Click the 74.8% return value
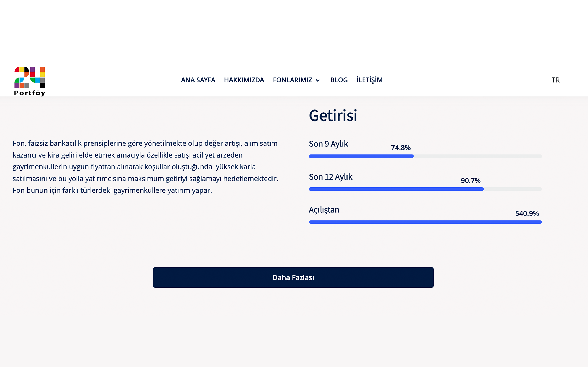This screenshot has width=588, height=367. pyautogui.click(x=401, y=148)
